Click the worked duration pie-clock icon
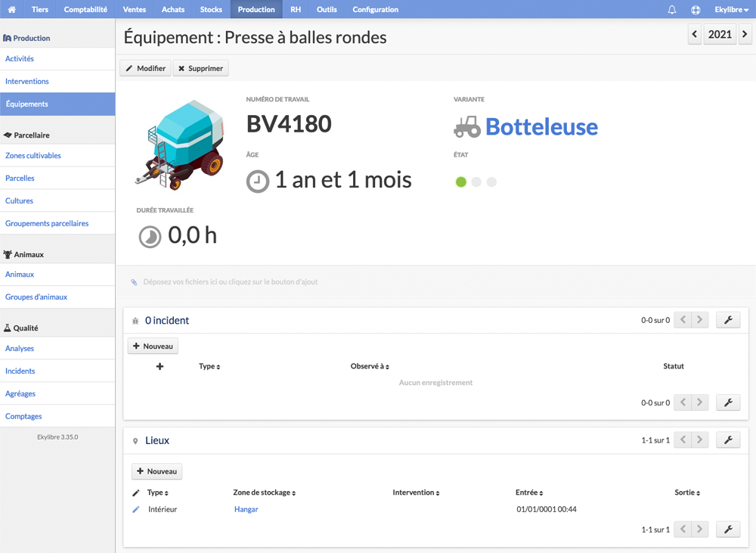The width and height of the screenshot is (756, 553). (150, 237)
